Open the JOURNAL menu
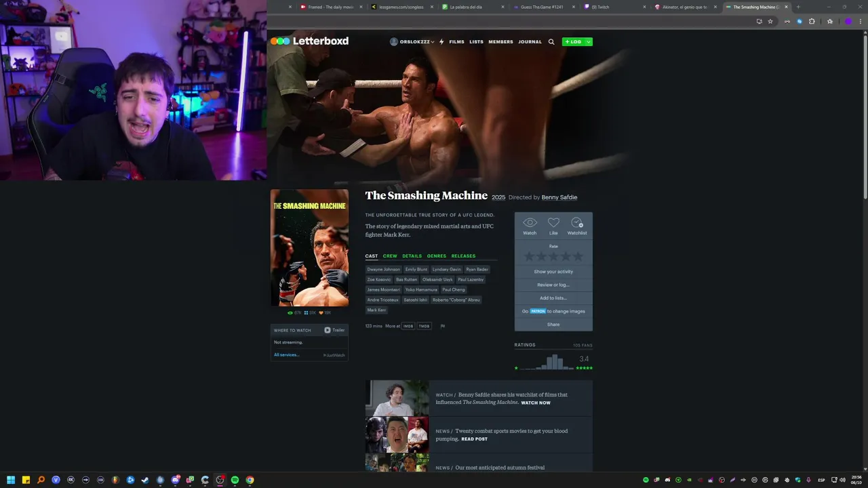 coord(530,42)
